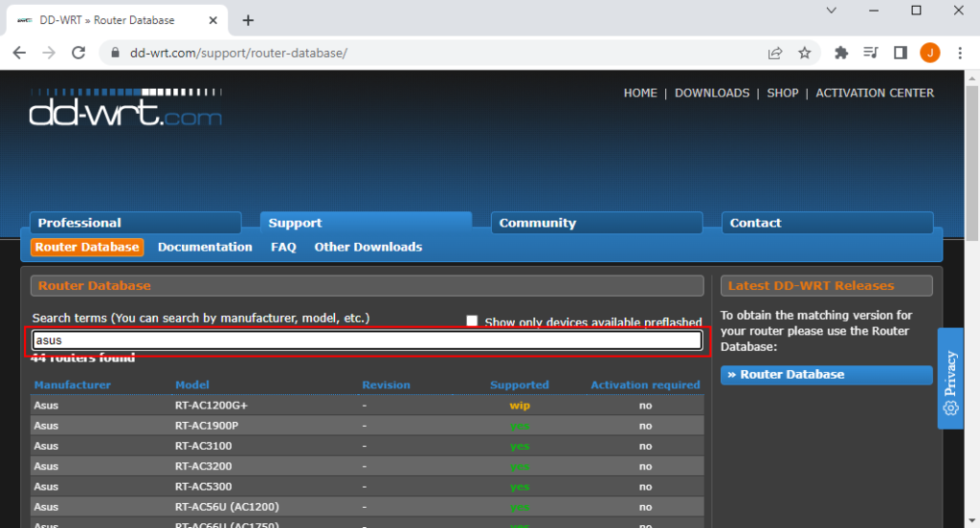Open the ACTIVATION CENTER link
Viewport: 980px width, 528px height.
[875, 93]
